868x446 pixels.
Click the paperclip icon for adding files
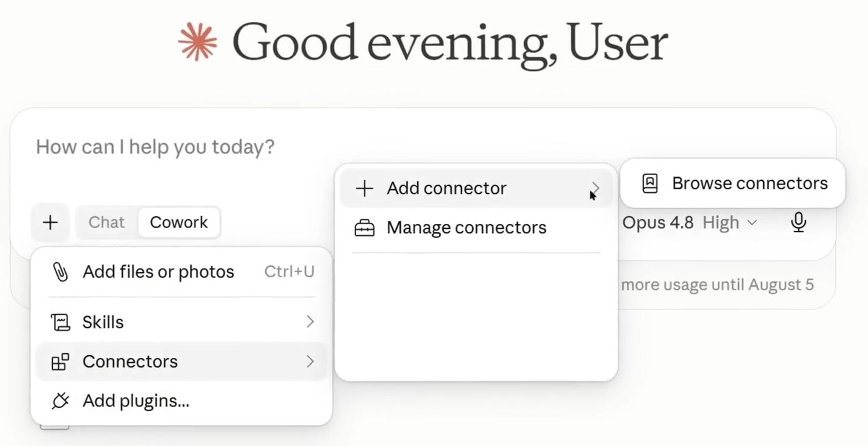pos(60,272)
